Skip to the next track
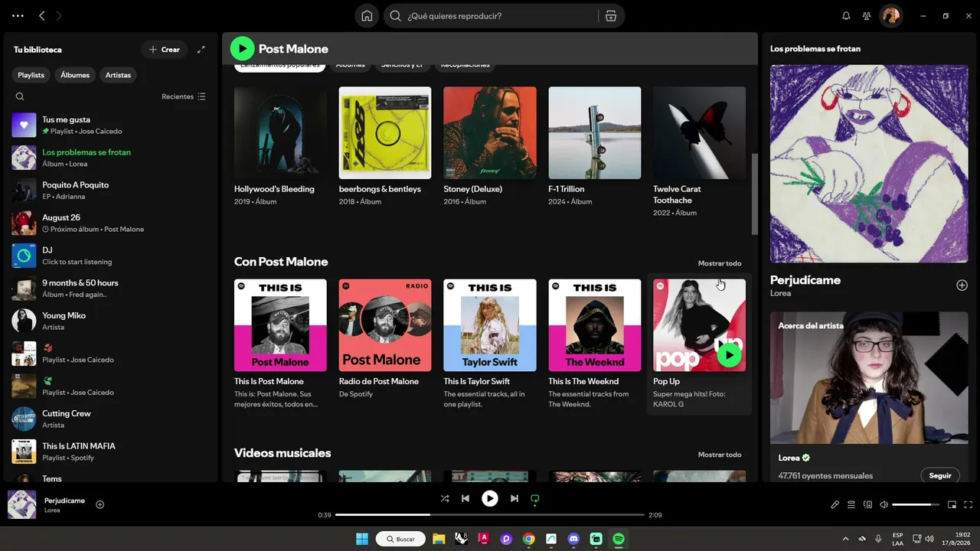This screenshot has height=551, width=980. [514, 499]
